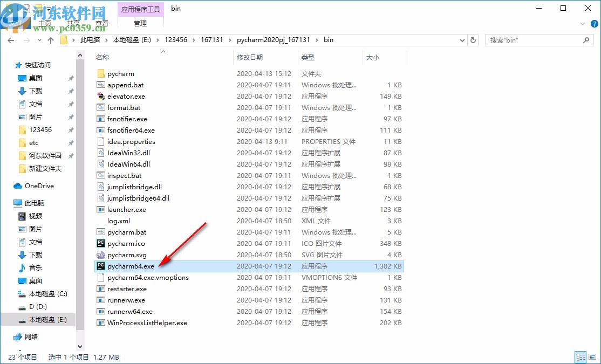Open the 应用程序工具 contextual tab
This screenshot has height=364, width=601.
point(141,9)
